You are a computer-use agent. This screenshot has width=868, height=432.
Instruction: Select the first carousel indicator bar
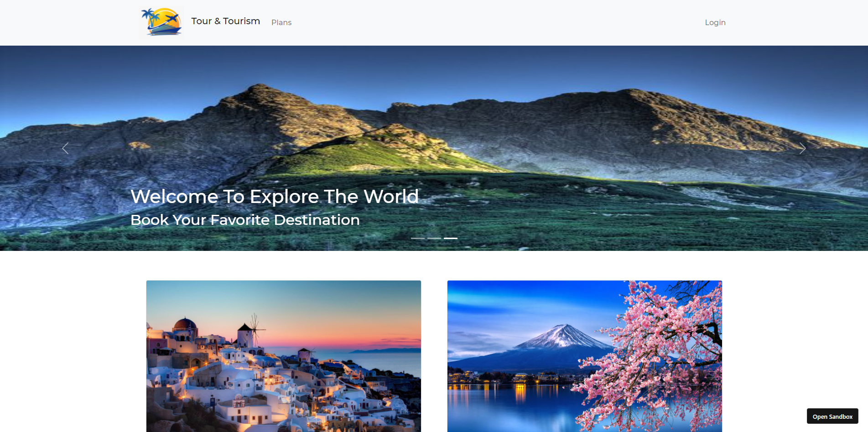point(418,238)
